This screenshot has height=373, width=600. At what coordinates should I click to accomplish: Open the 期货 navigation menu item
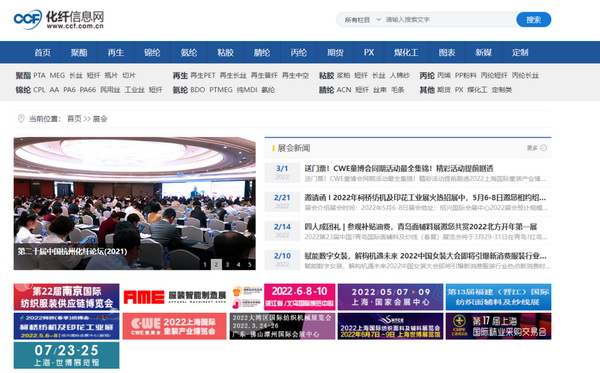click(335, 52)
